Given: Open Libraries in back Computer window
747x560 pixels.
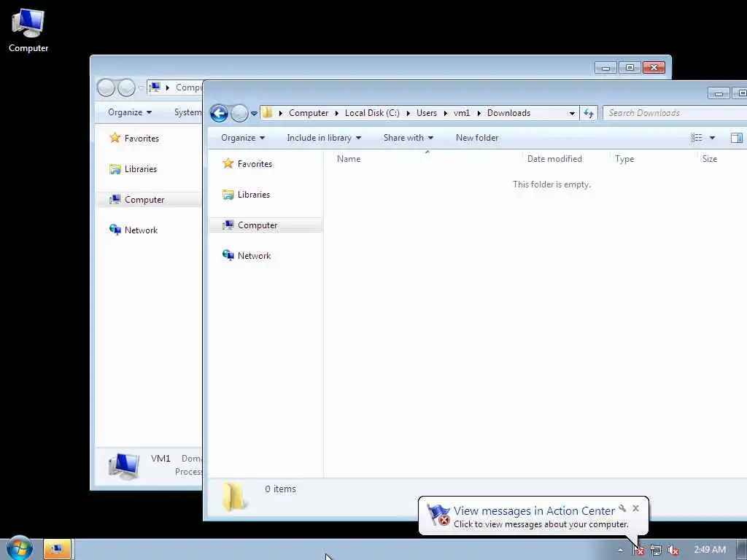Looking at the screenshot, I should tap(133, 169).
